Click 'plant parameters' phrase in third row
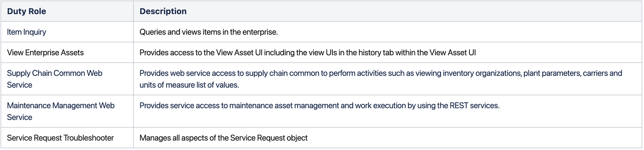This screenshot has width=644, height=150. (551, 73)
